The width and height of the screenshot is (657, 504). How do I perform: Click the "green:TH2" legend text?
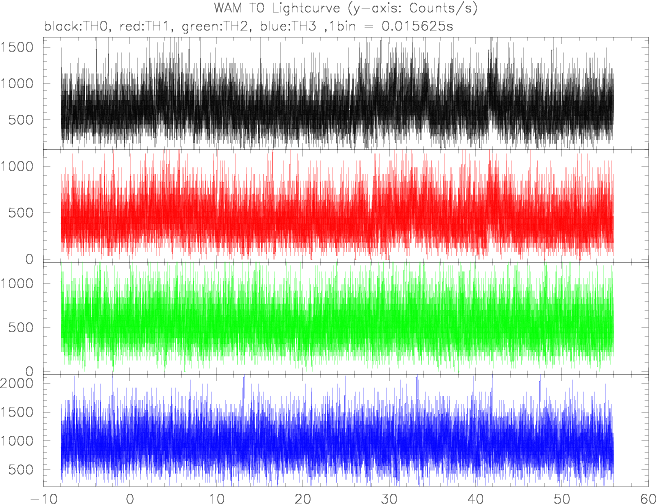coord(216,26)
